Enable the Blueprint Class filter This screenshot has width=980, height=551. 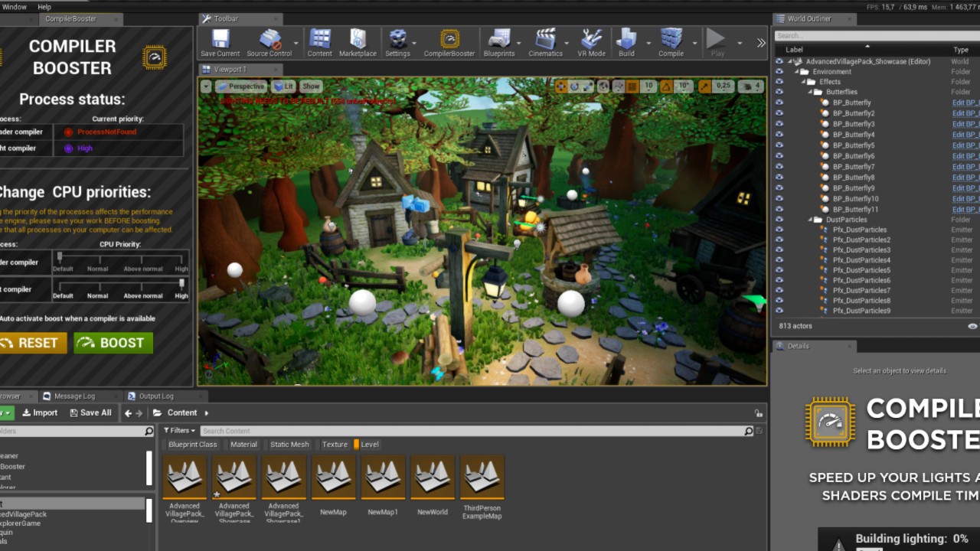[191, 445]
